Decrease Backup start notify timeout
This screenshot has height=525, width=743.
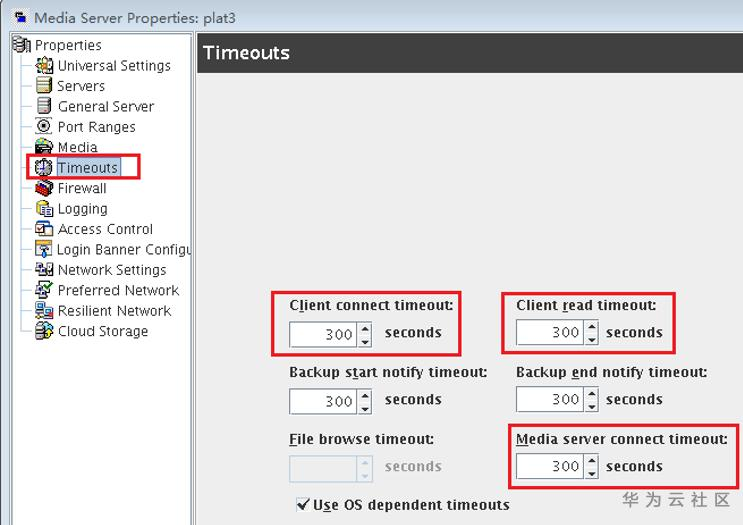[365, 407]
